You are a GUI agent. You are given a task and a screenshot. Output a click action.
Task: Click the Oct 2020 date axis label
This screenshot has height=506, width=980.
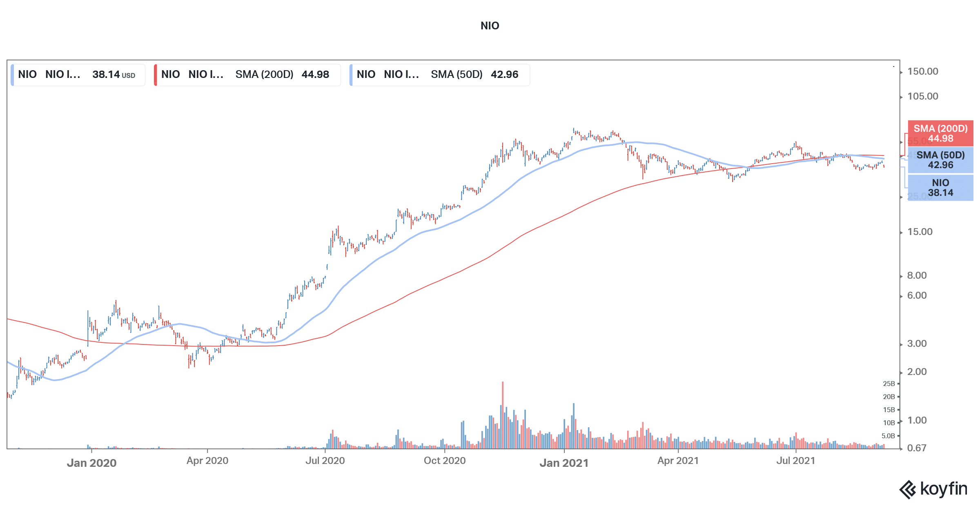point(445,461)
